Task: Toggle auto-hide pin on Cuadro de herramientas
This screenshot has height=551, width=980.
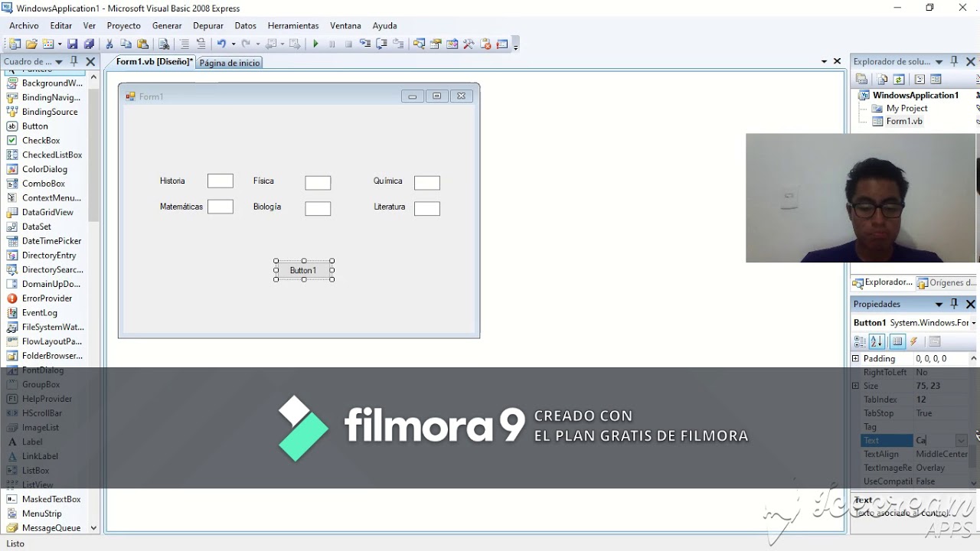Action: [x=74, y=61]
